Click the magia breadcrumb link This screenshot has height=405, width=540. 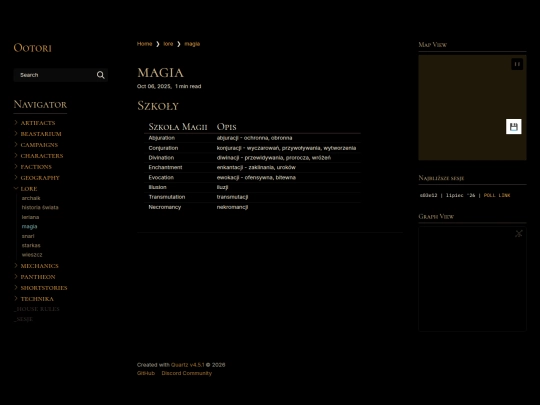coord(192,44)
